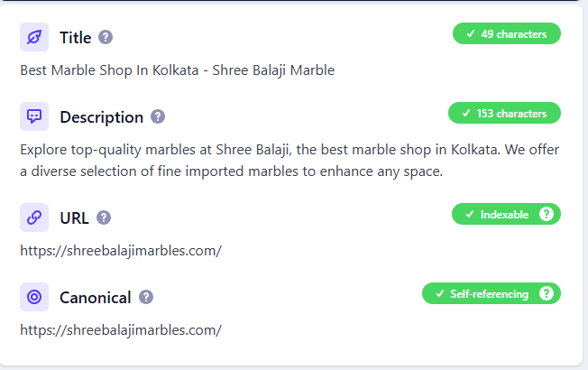Open help tooltip next to URL
The image size is (588, 370).
coord(104,217)
